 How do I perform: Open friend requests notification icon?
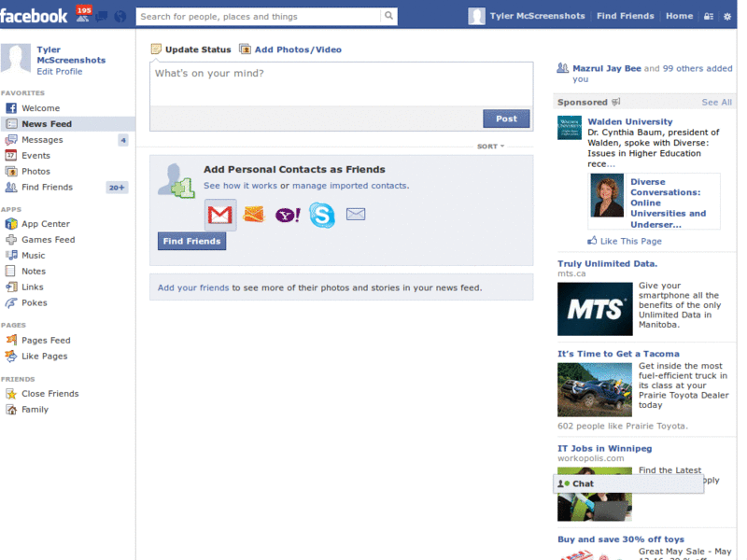tap(83, 16)
